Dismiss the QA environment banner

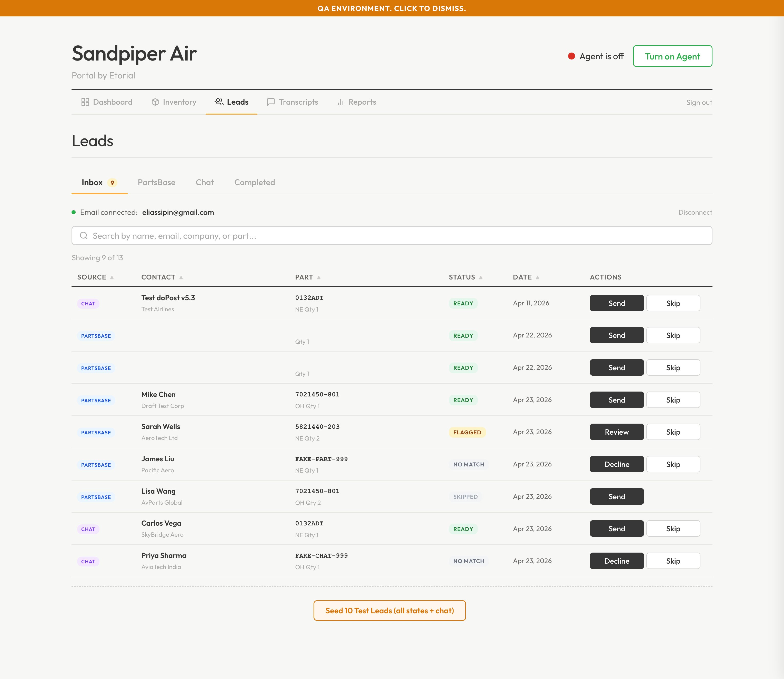click(392, 8)
